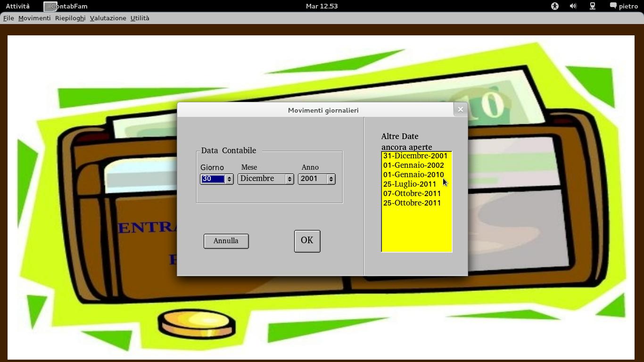Open the Riepiloghi menu
Screen dimensions: 644x362
click(x=70, y=18)
